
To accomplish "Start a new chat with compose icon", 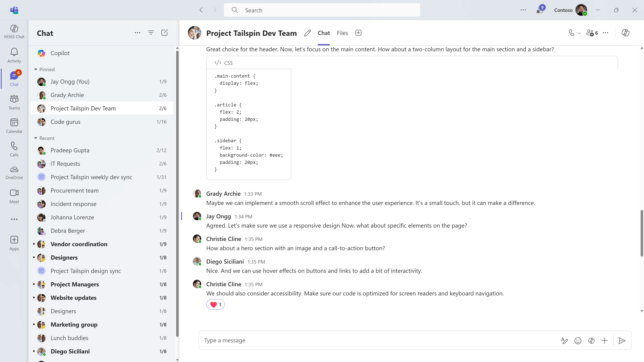I will coord(164,33).
